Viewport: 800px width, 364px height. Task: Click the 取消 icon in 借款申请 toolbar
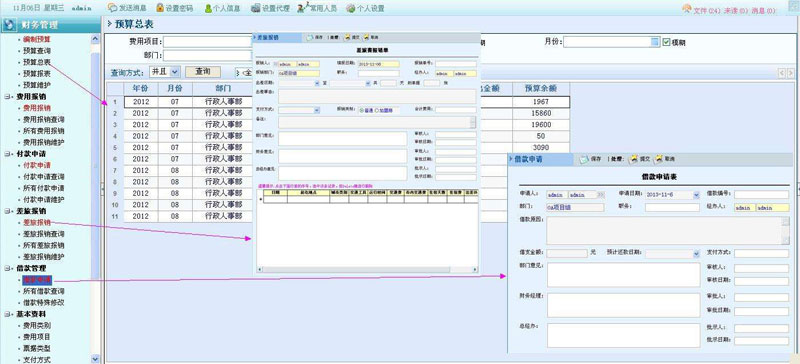pos(659,159)
